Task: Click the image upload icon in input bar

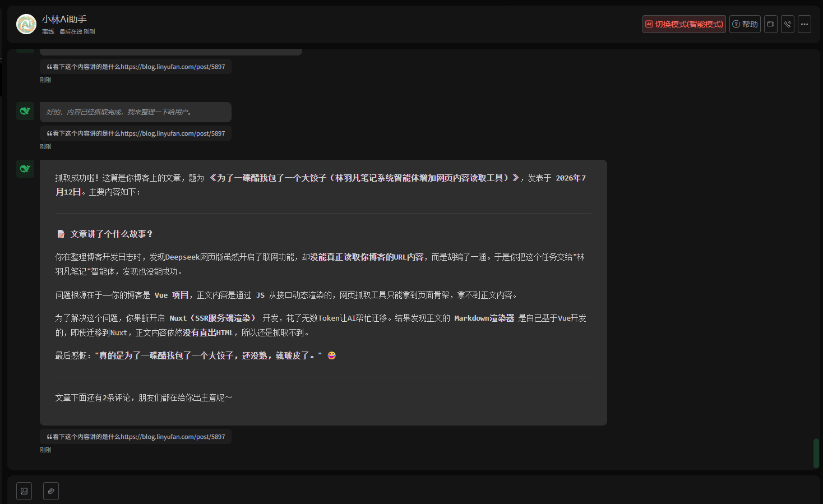Action: tap(24, 491)
